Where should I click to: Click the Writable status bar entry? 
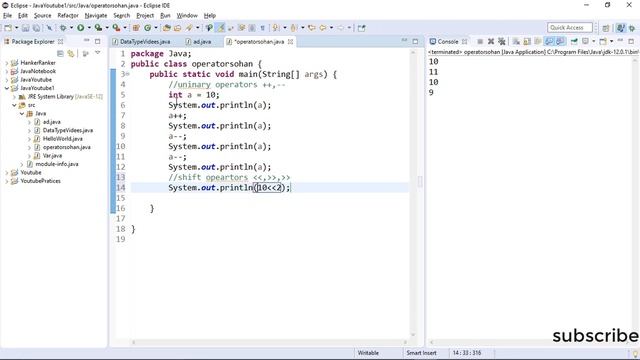368,353
